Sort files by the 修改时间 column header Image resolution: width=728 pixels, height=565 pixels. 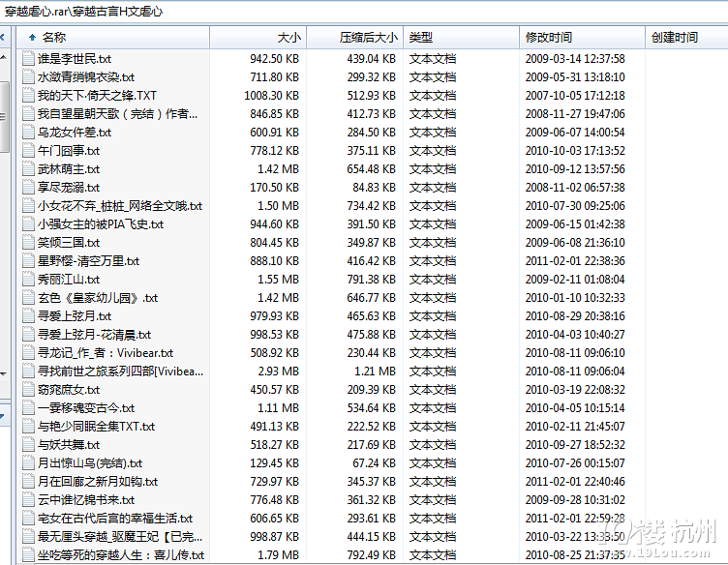pos(582,37)
